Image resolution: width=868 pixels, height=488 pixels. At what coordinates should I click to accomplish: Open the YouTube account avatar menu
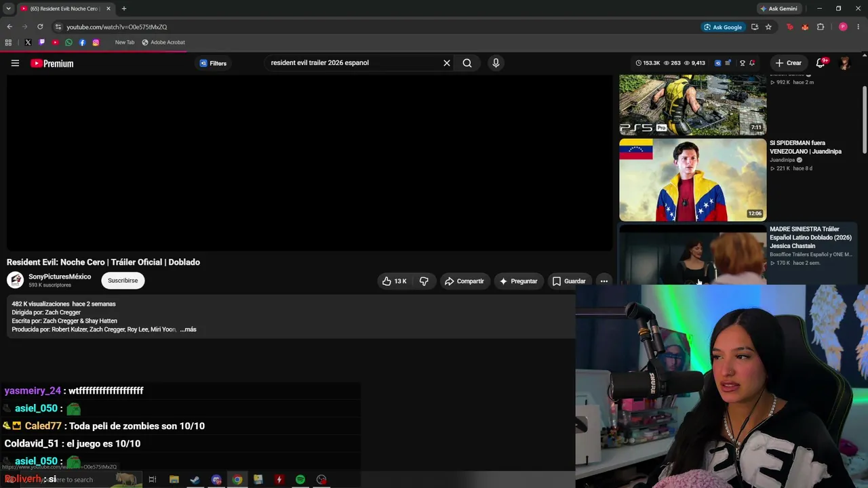pos(844,63)
